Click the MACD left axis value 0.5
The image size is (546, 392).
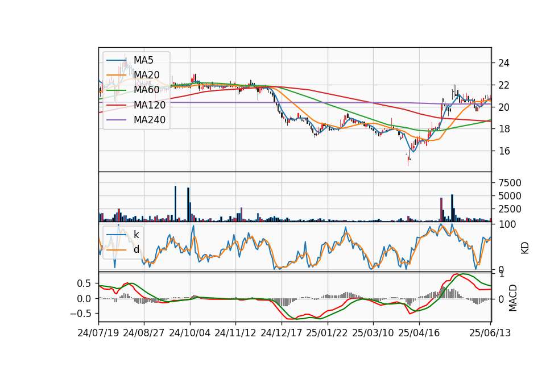pos(84,283)
